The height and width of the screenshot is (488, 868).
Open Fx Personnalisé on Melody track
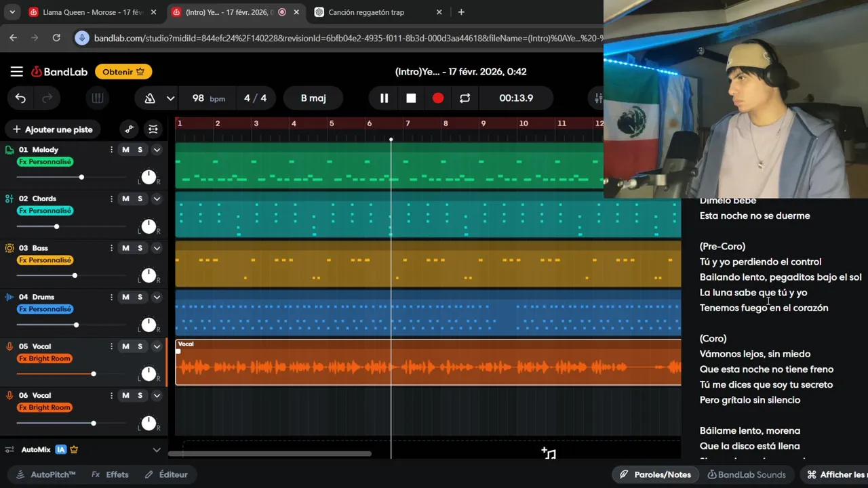pos(45,162)
